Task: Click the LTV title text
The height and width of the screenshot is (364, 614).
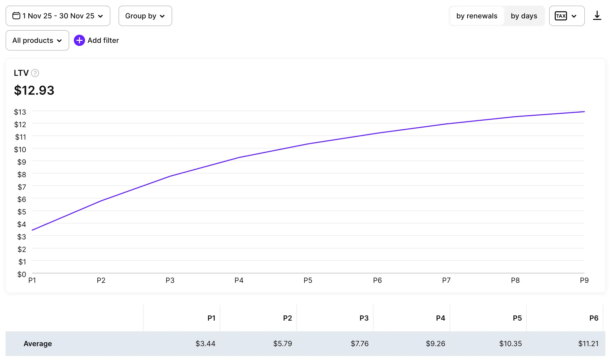Action: point(22,73)
